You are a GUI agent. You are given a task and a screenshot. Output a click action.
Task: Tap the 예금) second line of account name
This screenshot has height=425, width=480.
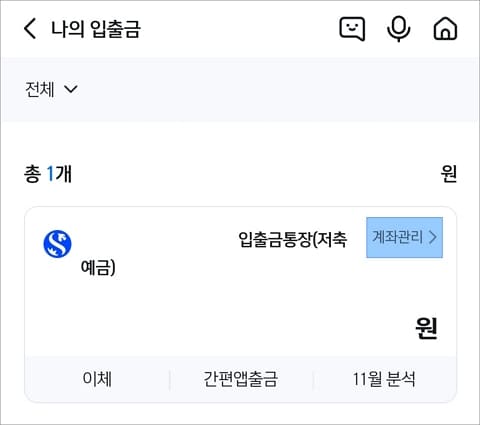[x=98, y=268]
